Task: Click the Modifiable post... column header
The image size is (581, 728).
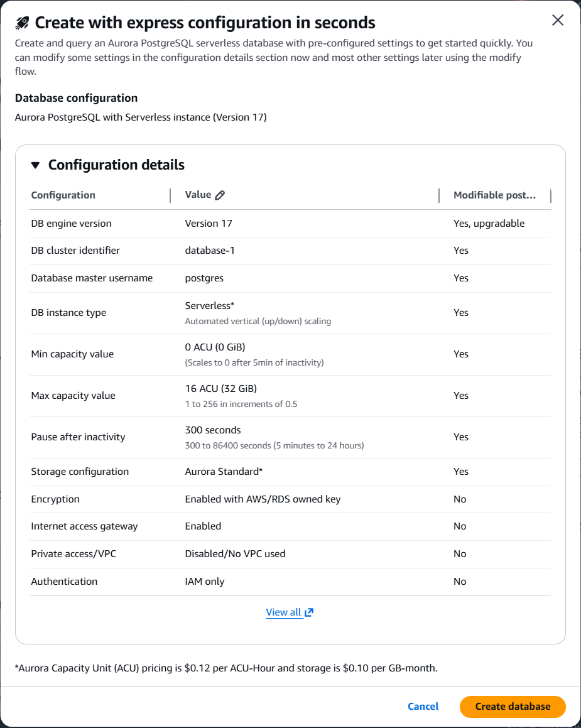Action: coord(494,195)
